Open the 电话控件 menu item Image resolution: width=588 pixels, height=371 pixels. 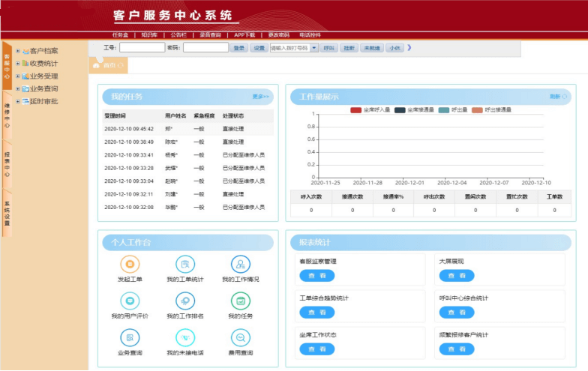(x=310, y=34)
